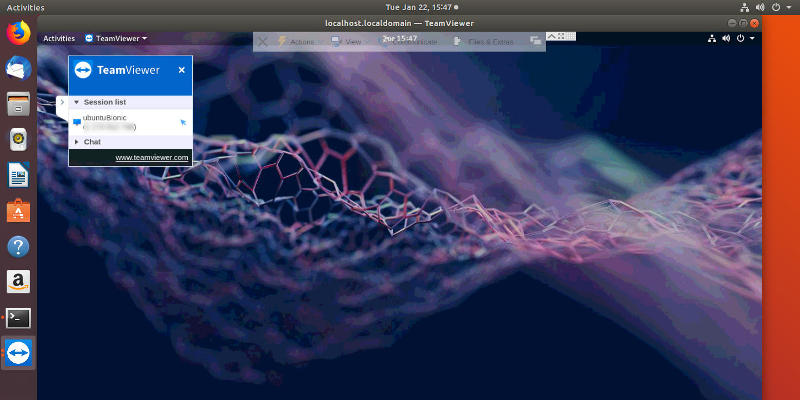Click the ubuntuBionic session monitor icon
The image size is (800, 400).
pos(77,122)
